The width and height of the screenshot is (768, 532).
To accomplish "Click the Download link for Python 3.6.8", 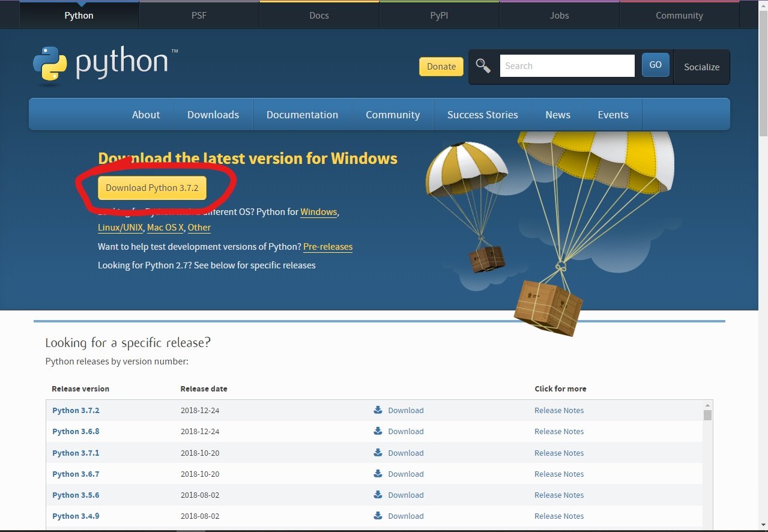I will click(x=406, y=431).
